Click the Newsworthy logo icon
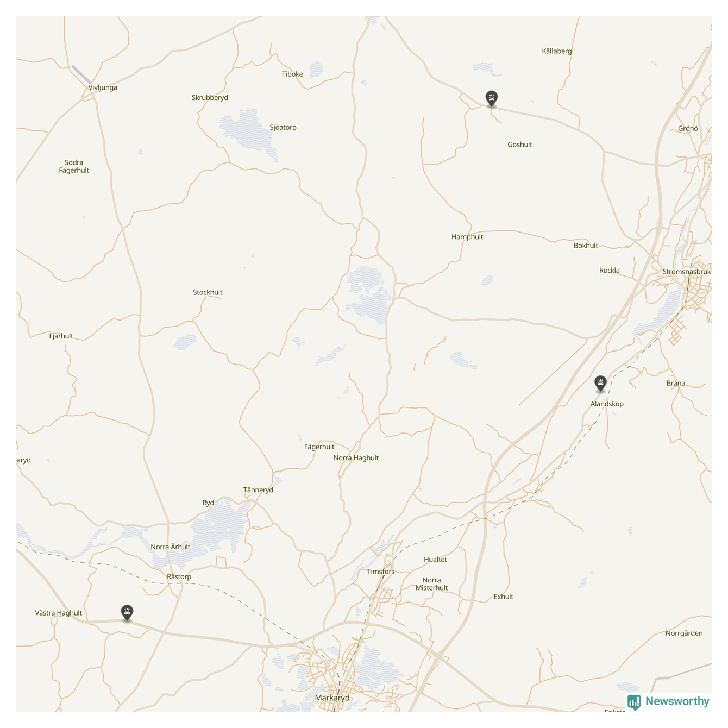The height and width of the screenshot is (728, 728). pos(634,702)
